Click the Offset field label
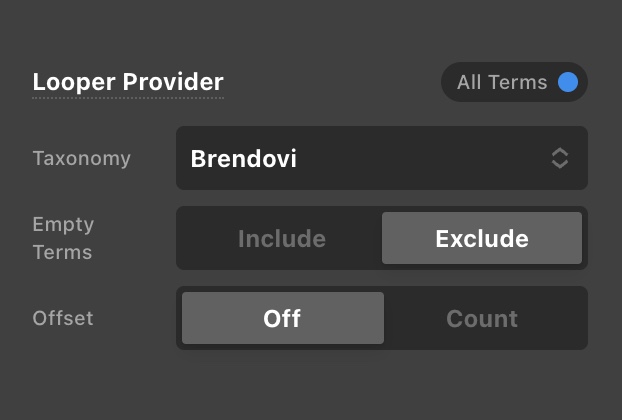Image resolution: width=622 pixels, height=420 pixels. [x=63, y=318]
